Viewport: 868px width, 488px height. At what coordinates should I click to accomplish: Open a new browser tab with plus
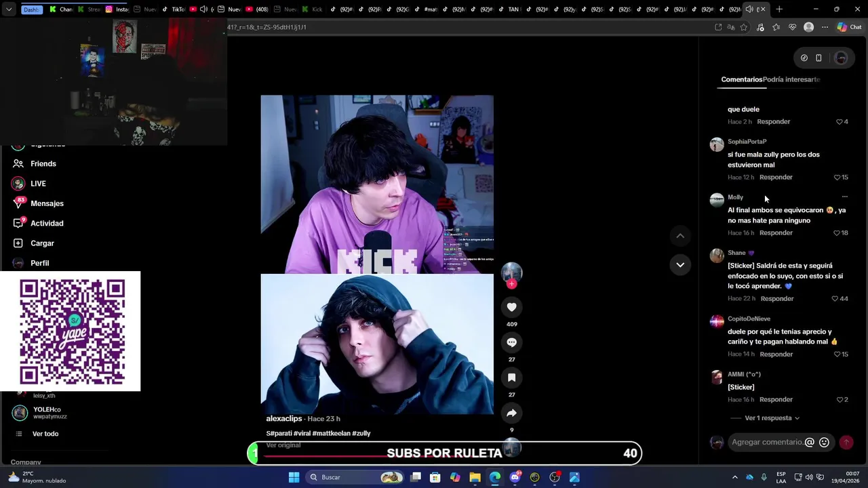(779, 9)
